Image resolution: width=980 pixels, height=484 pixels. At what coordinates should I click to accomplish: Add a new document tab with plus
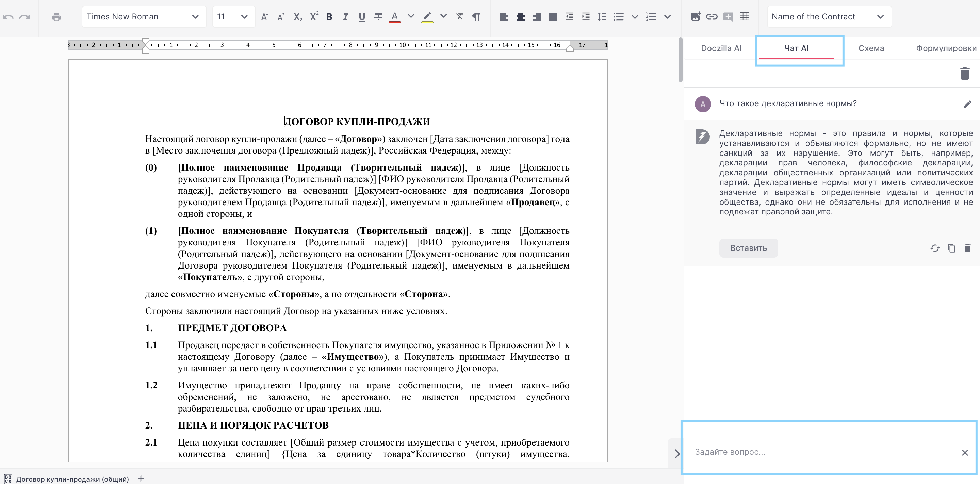pos(141,479)
